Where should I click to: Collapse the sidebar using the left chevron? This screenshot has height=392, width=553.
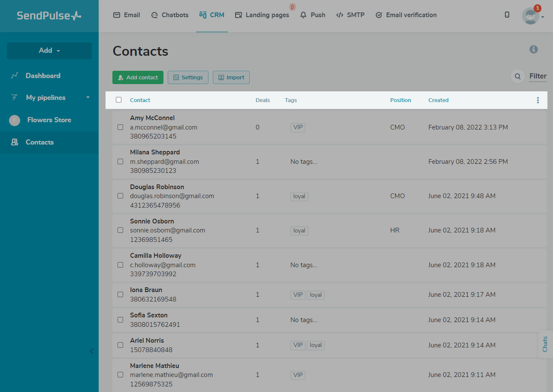[x=91, y=351]
